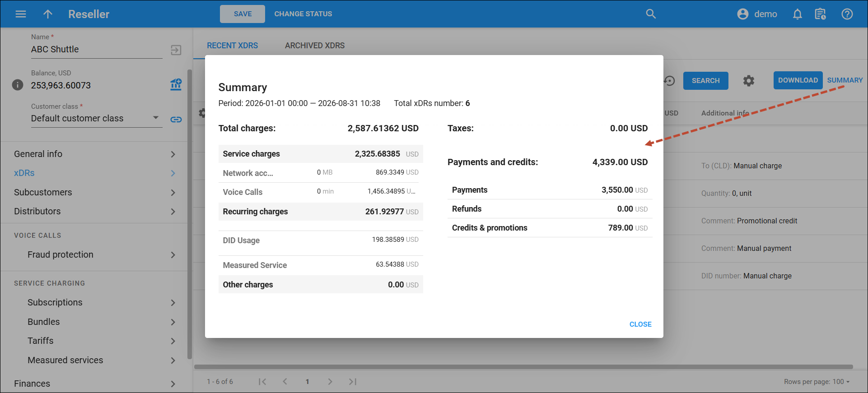Click Measured Service row in Summary
The image size is (868, 393).
point(321,265)
